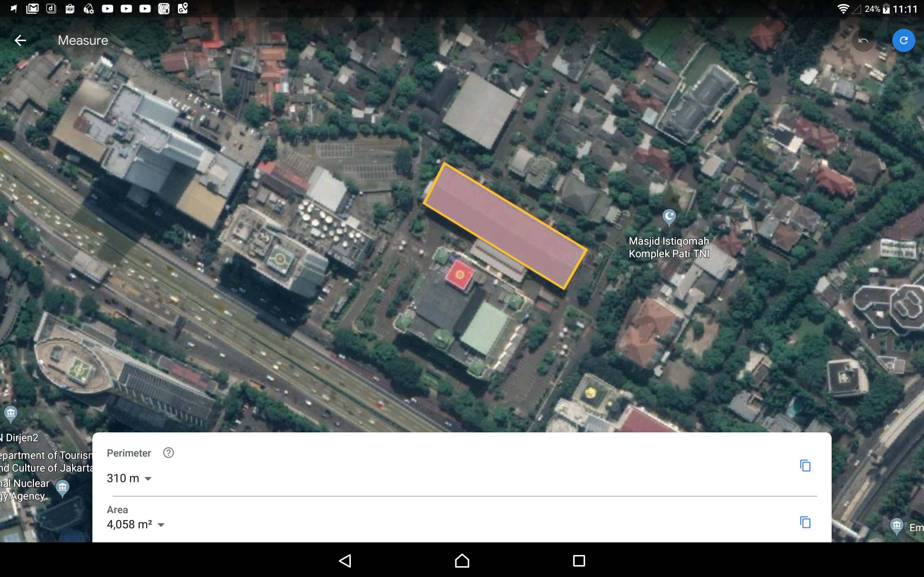924x577 pixels.
Task: Expand the area unit dropdown
Action: click(x=161, y=525)
